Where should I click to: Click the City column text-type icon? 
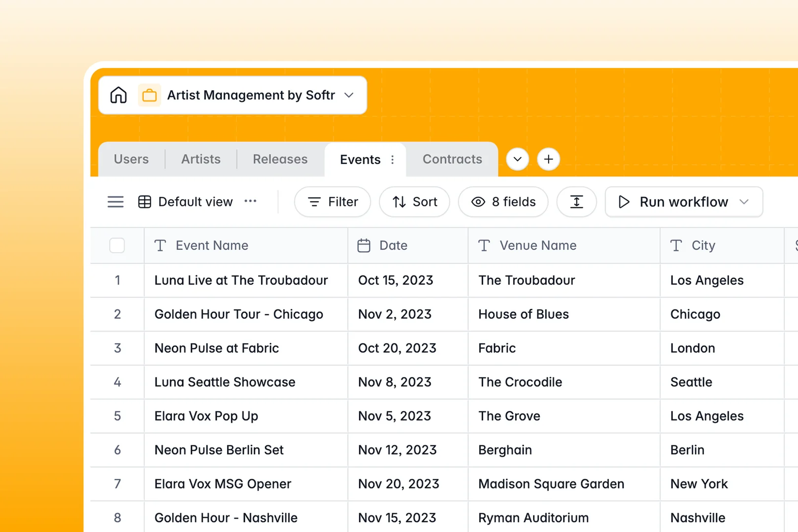pyautogui.click(x=676, y=245)
